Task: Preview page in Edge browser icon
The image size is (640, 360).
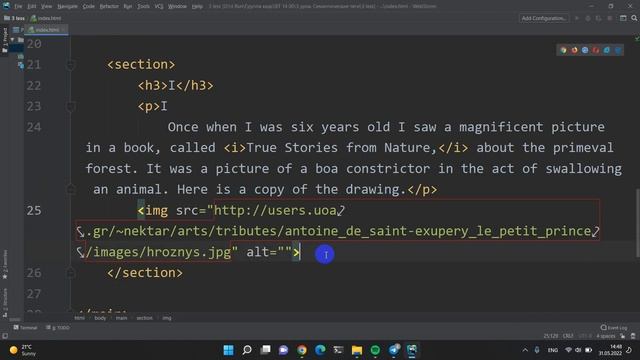Action: (x=618, y=50)
